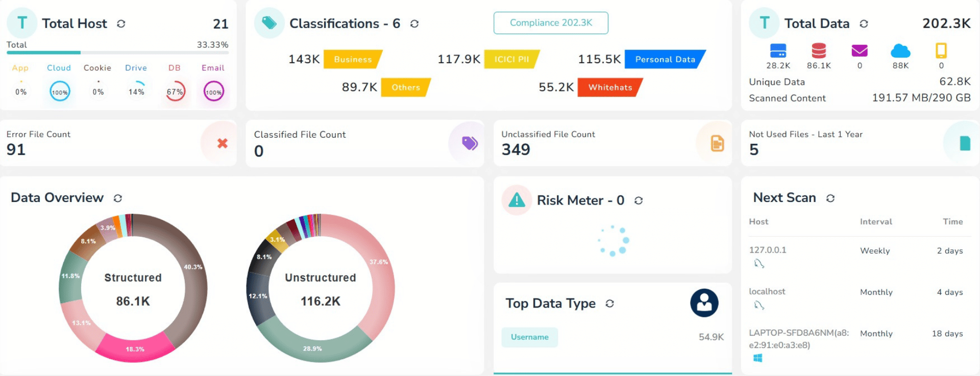This screenshot has height=376, width=980.
Task: Click the DB 67% progress circle
Action: coord(175,92)
